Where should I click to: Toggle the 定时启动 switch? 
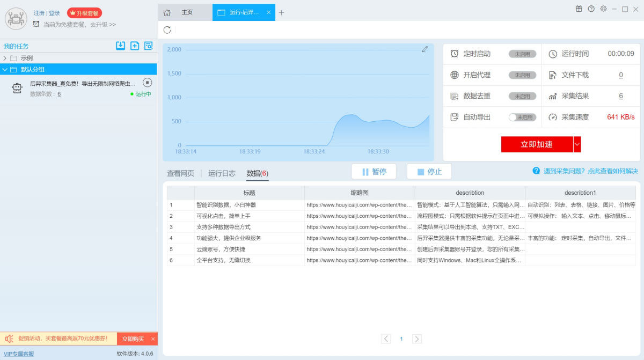coord(522,54)
